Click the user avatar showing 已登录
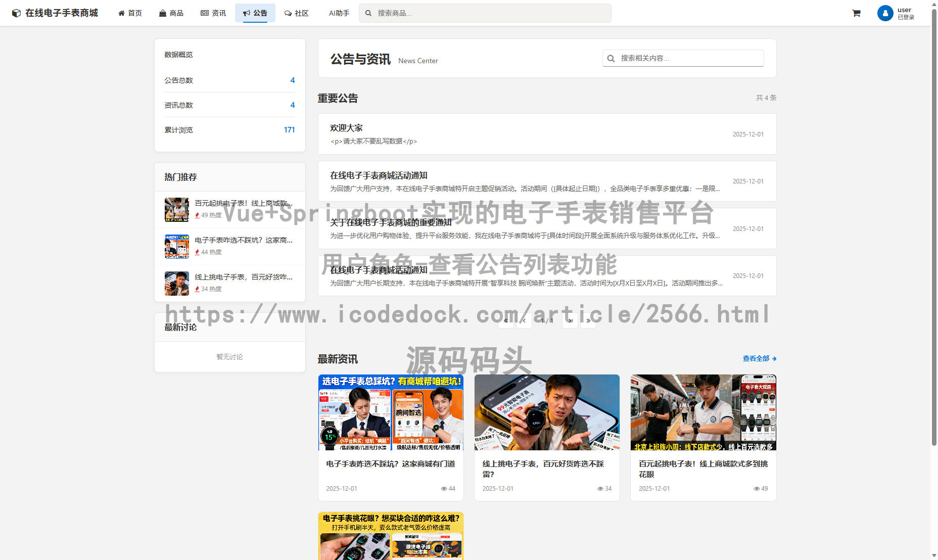Viewport: 938px width, 560px height. 885,13
